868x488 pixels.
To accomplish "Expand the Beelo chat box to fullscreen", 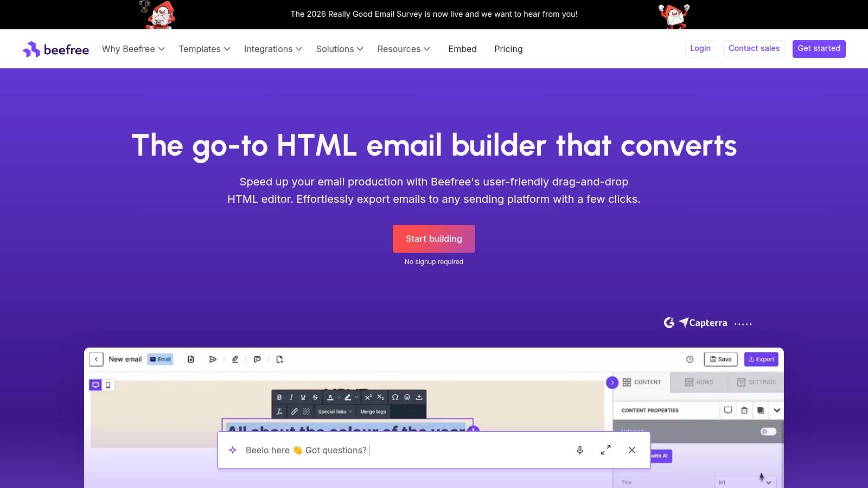I will click(606, 450).
